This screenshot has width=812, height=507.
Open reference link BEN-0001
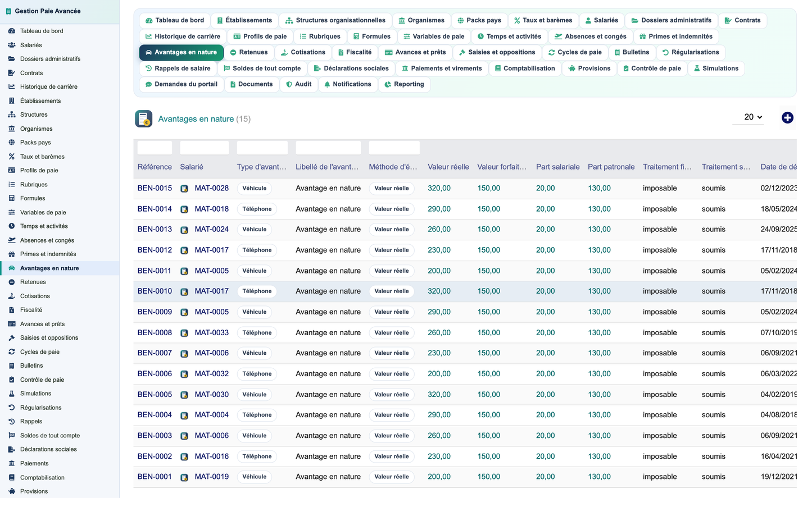pos(155,477)
